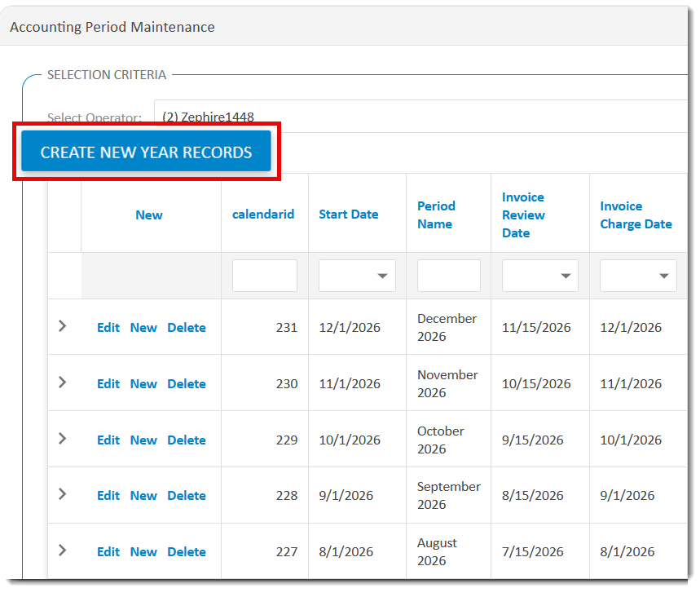Image resolution: width=700 pixels, height=597 pixels.
Task: Sort by the calendarid column header
Action: pos(263,214)
